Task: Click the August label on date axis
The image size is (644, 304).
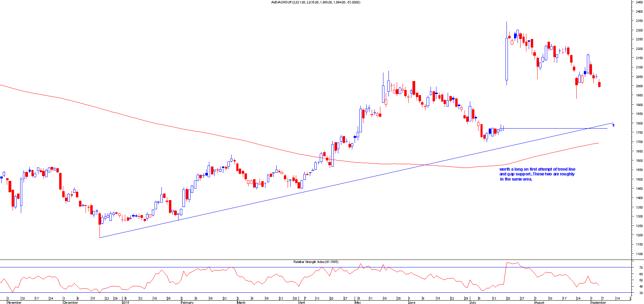Action: tap(539, 302)
